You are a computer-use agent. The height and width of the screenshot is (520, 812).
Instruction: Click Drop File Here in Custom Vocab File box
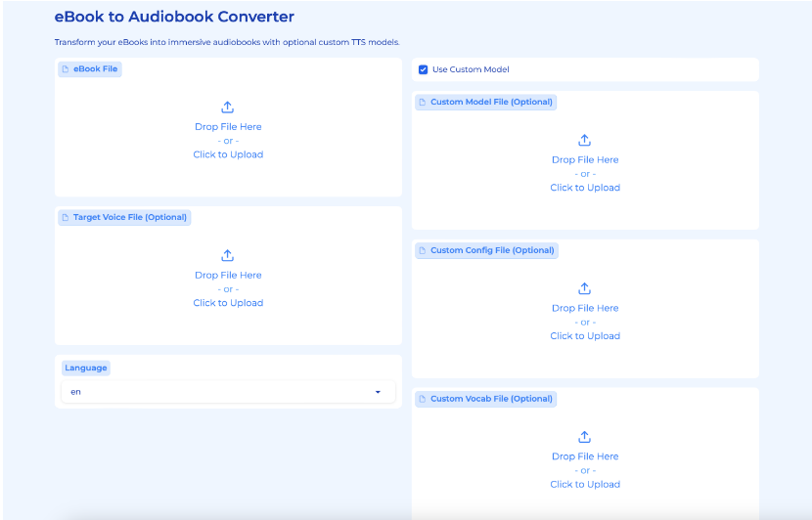pos(585,456)
